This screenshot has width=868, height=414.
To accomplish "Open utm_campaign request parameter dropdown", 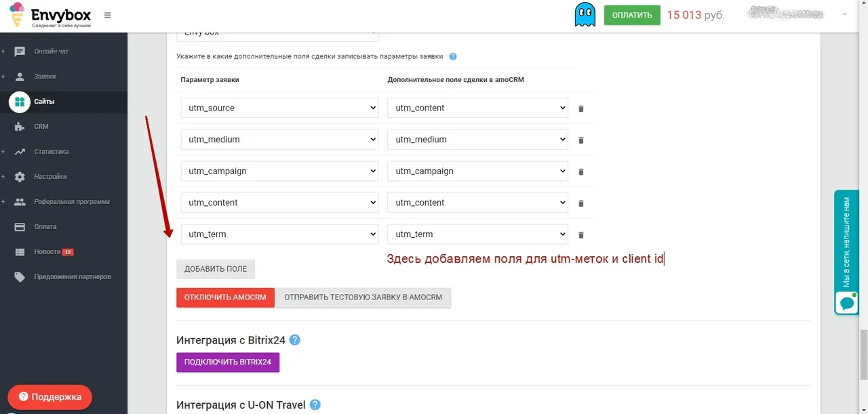I will 279,171.
